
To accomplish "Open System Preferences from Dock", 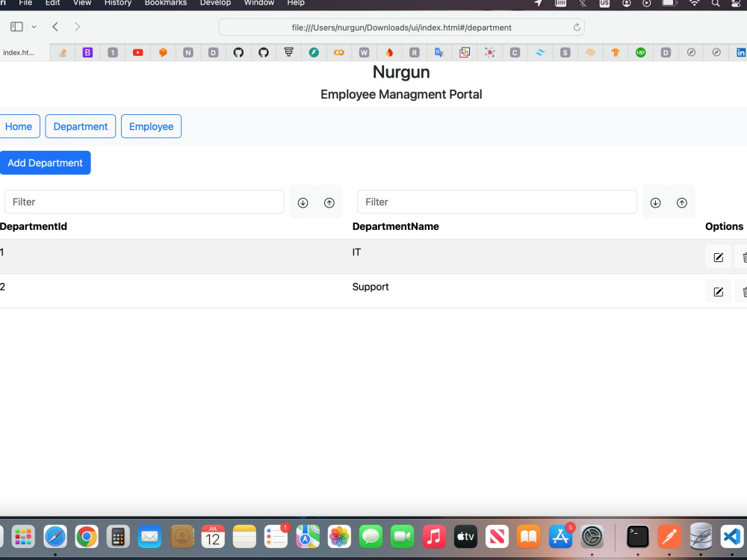I will point(592,537).
